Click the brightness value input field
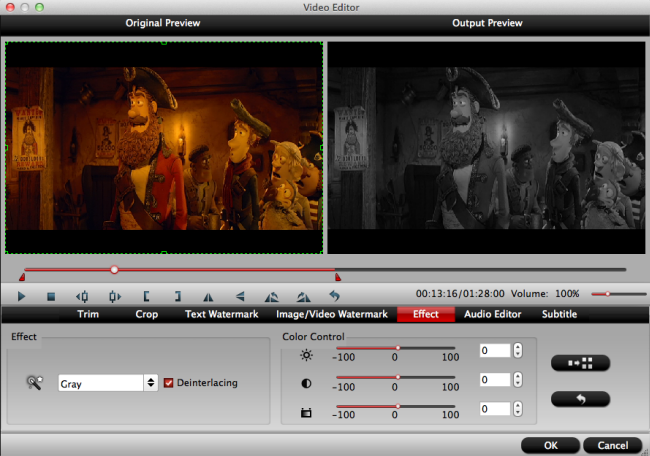 point(495,350)
